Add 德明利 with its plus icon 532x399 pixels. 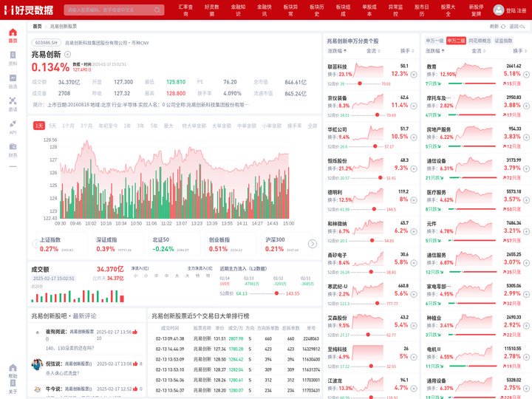coord(414,200)
